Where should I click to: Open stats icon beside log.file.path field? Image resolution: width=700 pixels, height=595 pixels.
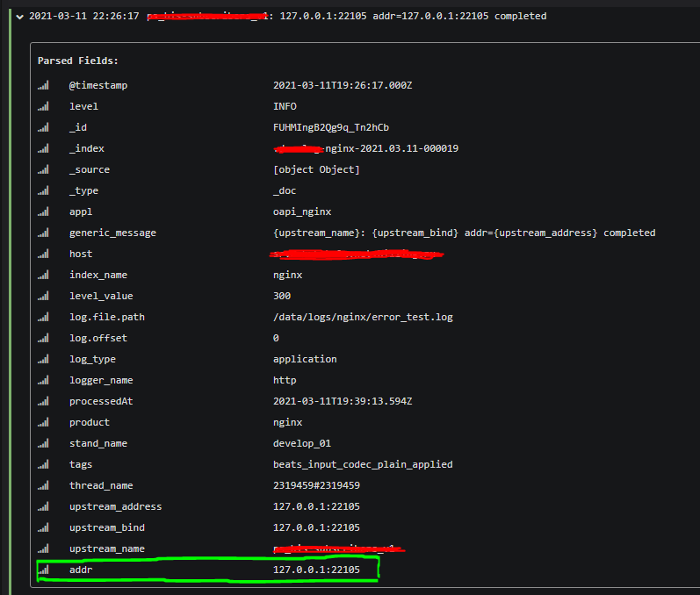point(43,317)
